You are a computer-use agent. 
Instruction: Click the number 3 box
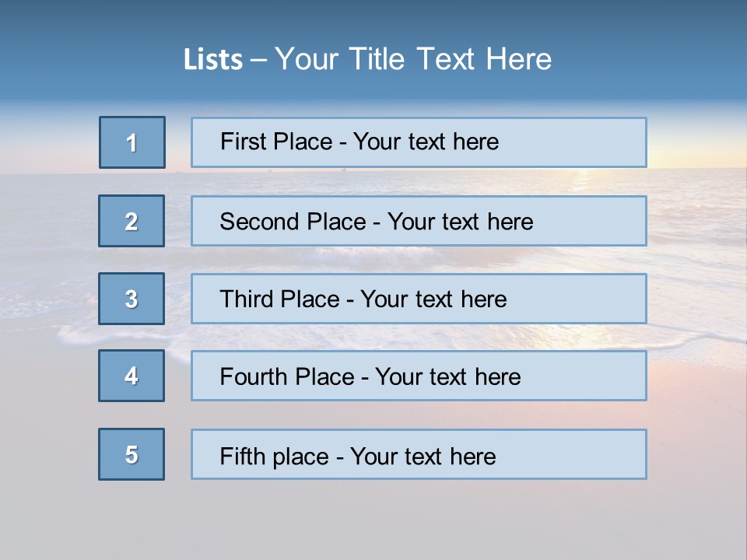(x=132, y=299)
